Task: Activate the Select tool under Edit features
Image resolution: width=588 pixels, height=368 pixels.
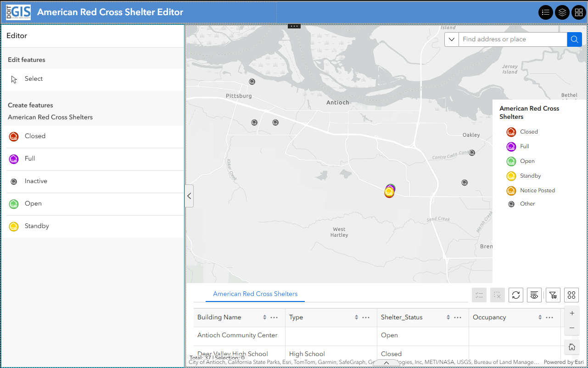Action: pos(92,79)
